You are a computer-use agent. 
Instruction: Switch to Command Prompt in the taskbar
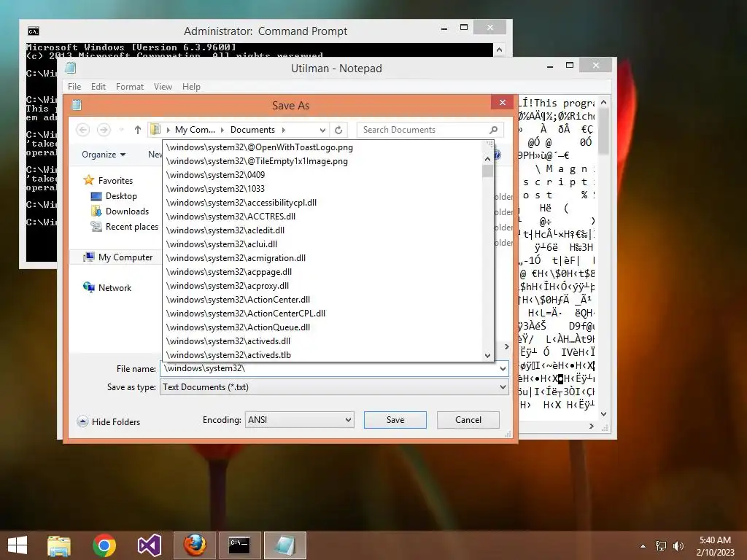point(239,545)
